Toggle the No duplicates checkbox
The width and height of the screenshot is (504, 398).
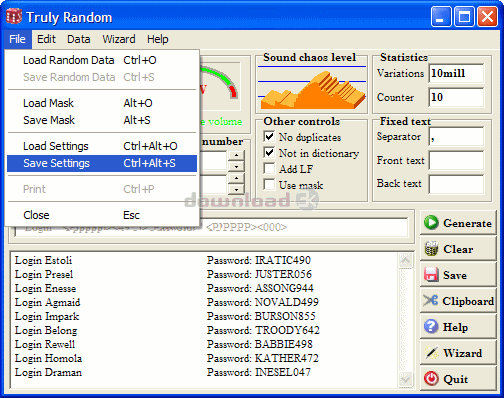coord(269,137)
